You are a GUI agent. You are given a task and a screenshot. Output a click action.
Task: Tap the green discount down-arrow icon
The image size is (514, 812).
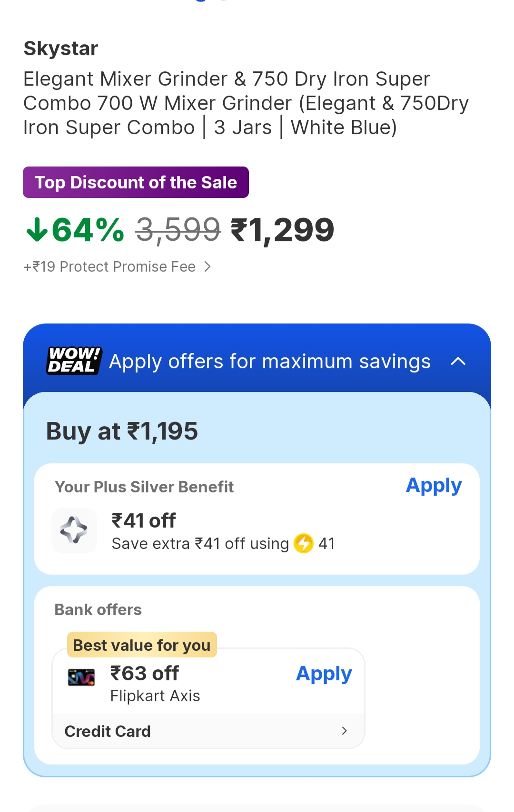37,230
